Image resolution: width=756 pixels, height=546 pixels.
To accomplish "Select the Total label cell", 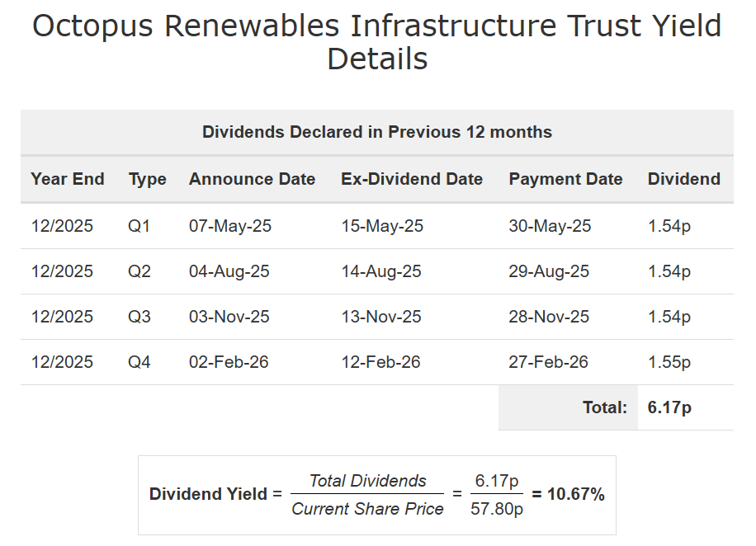I will pyautogui.click(x=605, y=407).
